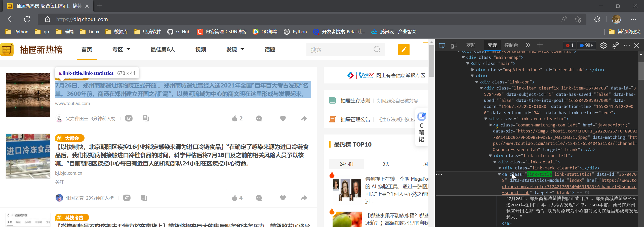Viewport: 644px width, 227px height.
Task: Open the GitHub bookmark
Action: [179, 32]
